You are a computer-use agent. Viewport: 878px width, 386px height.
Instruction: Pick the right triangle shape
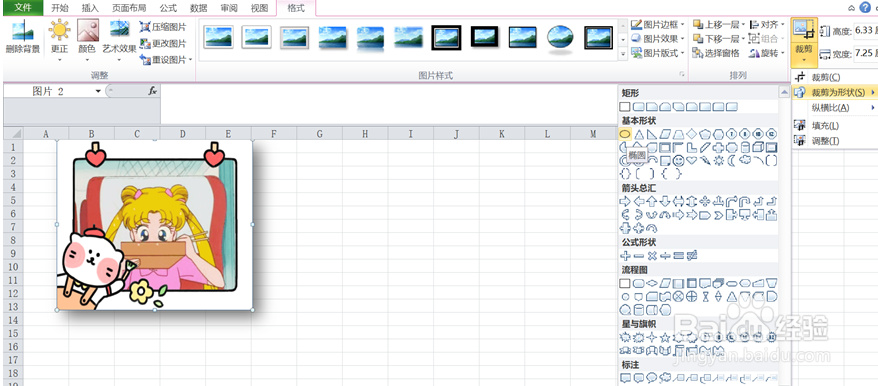click(x=652, y=134)
